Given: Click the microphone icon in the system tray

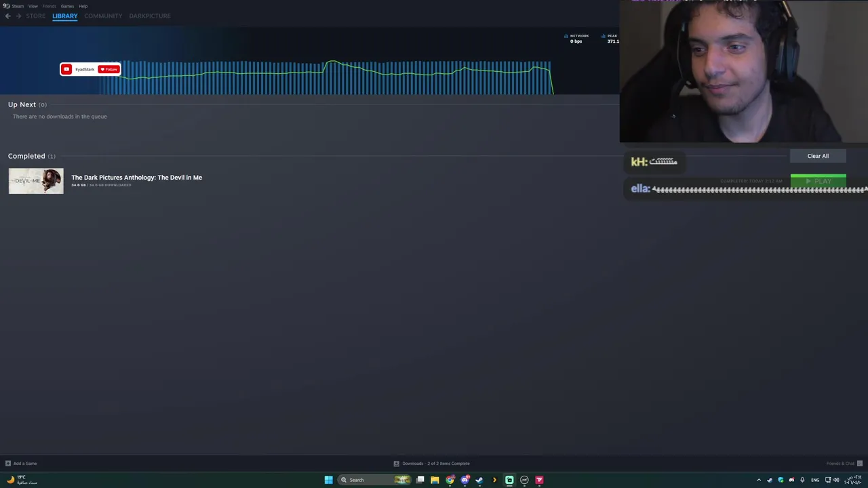Looking at the screenshot, I should click(x=802, y=480).
